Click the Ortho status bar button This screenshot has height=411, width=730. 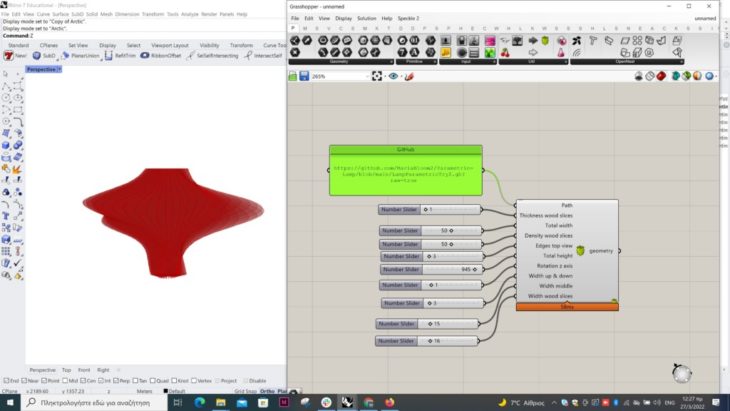point(267,391)
